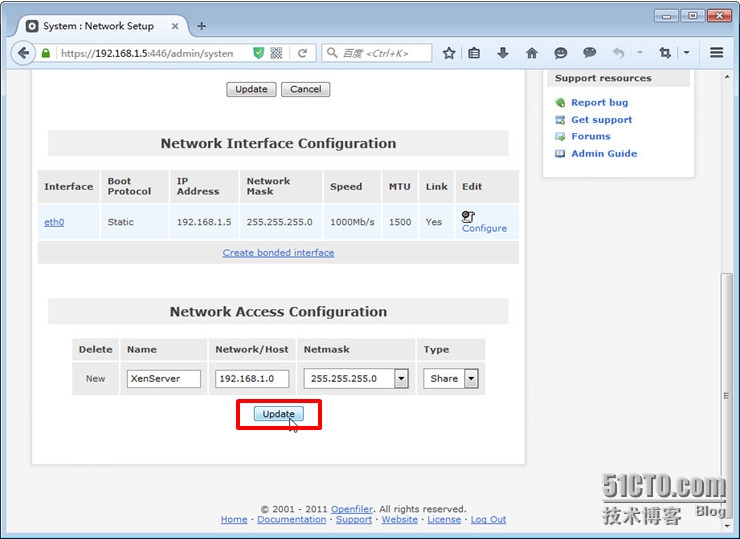Click the Cancel button
This screenshot has height=539, width=740.
[305, 89]
